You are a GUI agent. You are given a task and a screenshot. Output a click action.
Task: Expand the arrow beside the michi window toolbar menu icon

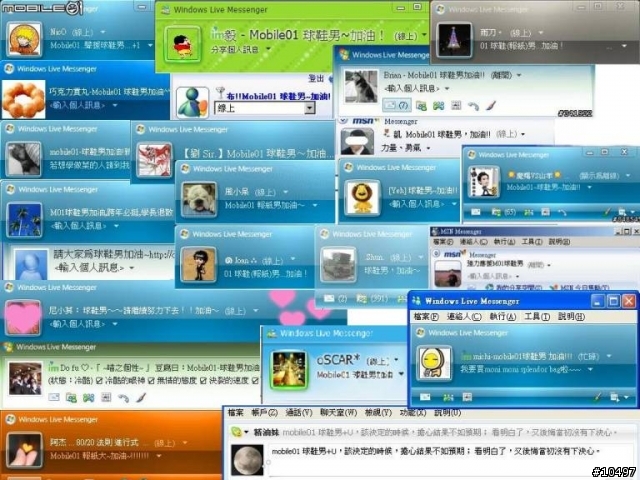626,397
